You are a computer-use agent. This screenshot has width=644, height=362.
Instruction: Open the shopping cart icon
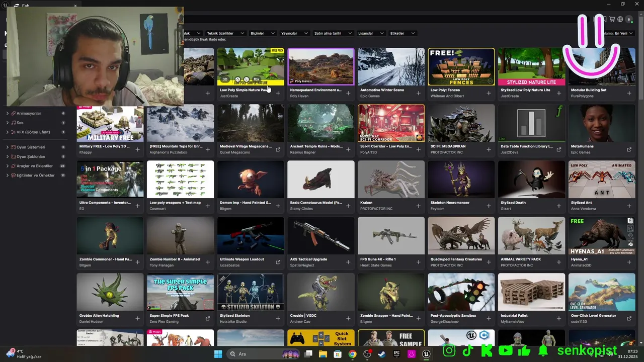612,19
